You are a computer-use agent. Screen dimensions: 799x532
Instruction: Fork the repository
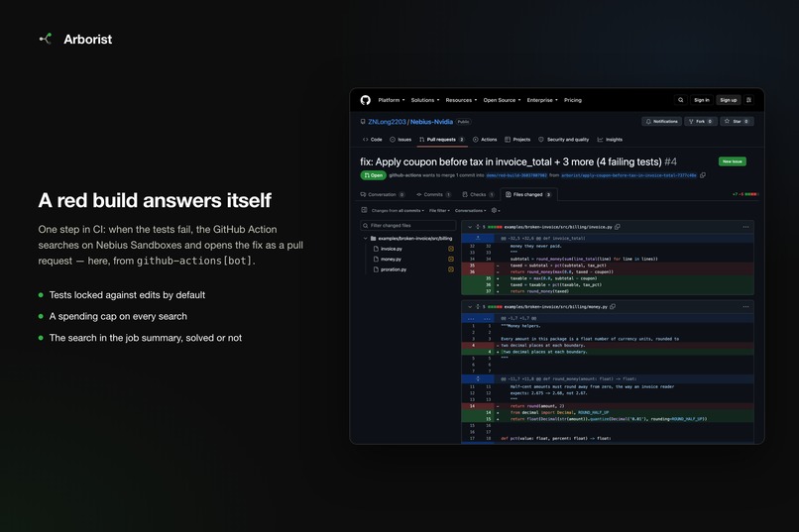coord(700,122)
